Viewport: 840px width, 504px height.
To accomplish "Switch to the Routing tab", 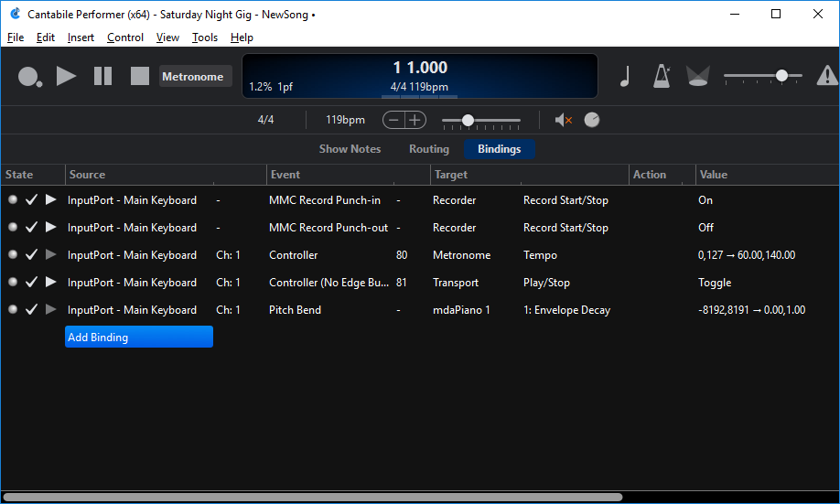I will [429, 149].
